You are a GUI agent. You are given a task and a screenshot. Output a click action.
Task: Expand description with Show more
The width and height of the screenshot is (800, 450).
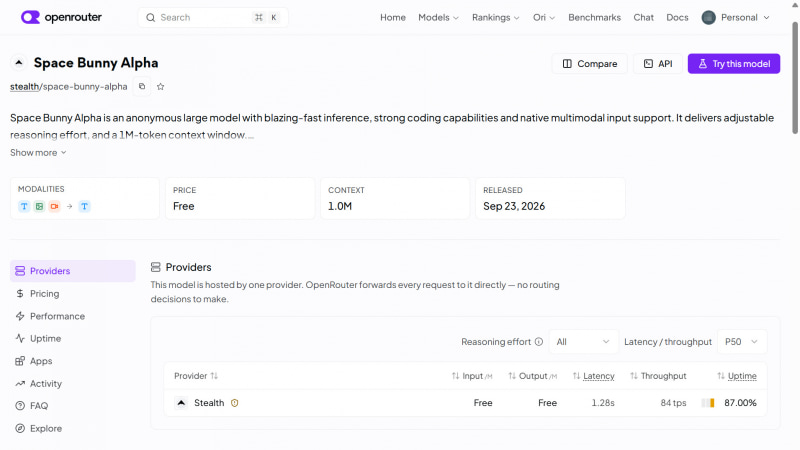38,153
